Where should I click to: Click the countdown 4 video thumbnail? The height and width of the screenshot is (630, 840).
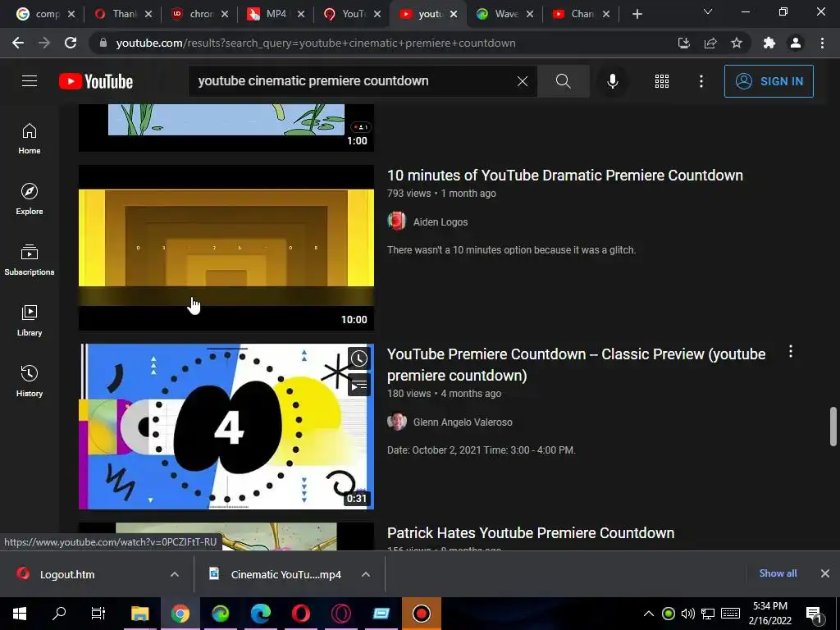[x=226, y=427]
